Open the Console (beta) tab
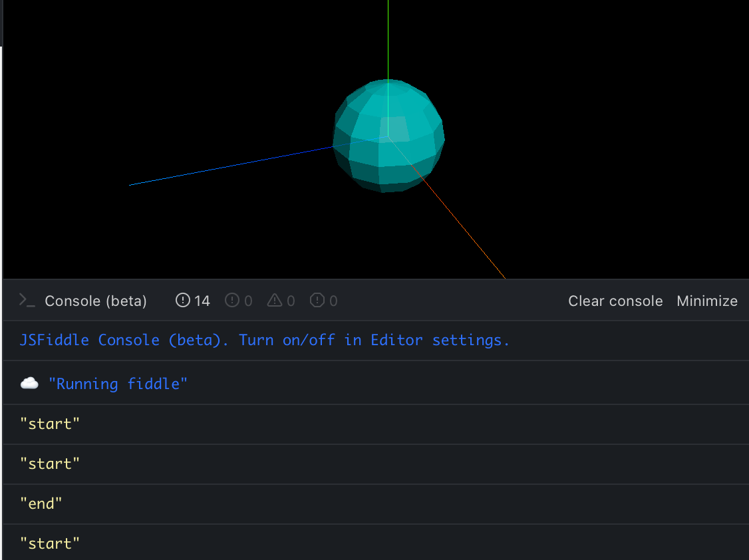749x560 pixels. [95, 301]
